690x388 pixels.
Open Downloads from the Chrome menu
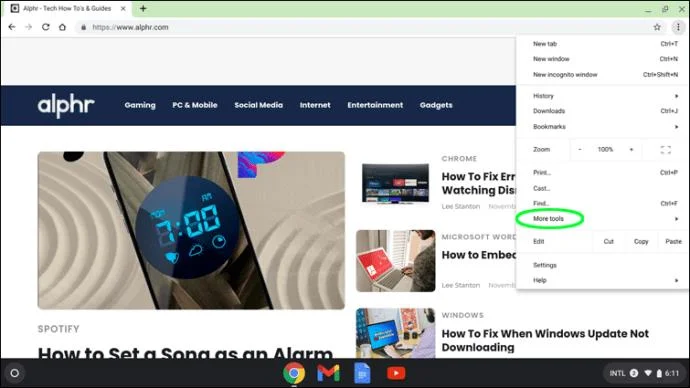pyautogui.click(x=602, y=111)
